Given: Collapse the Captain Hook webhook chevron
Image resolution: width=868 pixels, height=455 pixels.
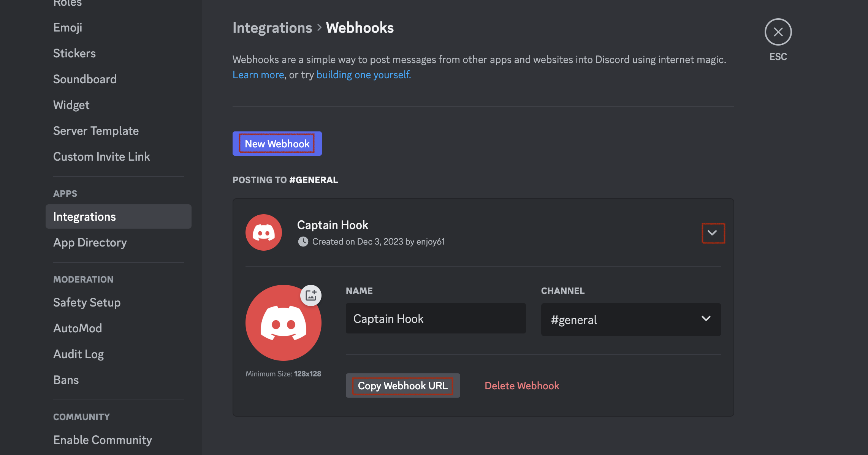Looking at the screenshot, I should (x=713, y=233).
